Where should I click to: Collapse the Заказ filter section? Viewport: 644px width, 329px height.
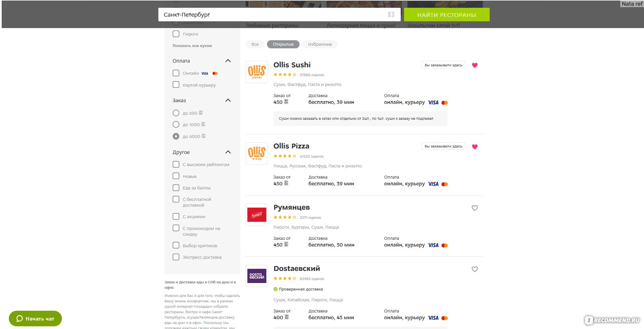coord(228,100)
